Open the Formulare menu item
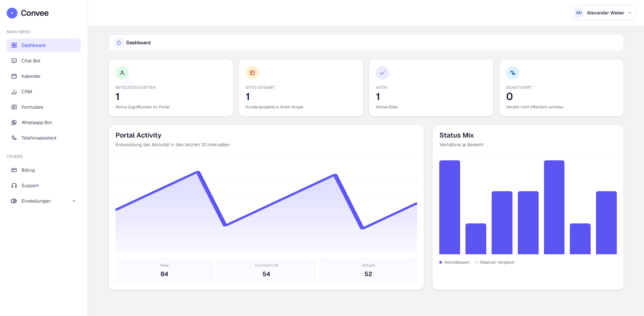The height and width of the screenshot is (316, 644). pyautogui.click(x=32, y=107)
